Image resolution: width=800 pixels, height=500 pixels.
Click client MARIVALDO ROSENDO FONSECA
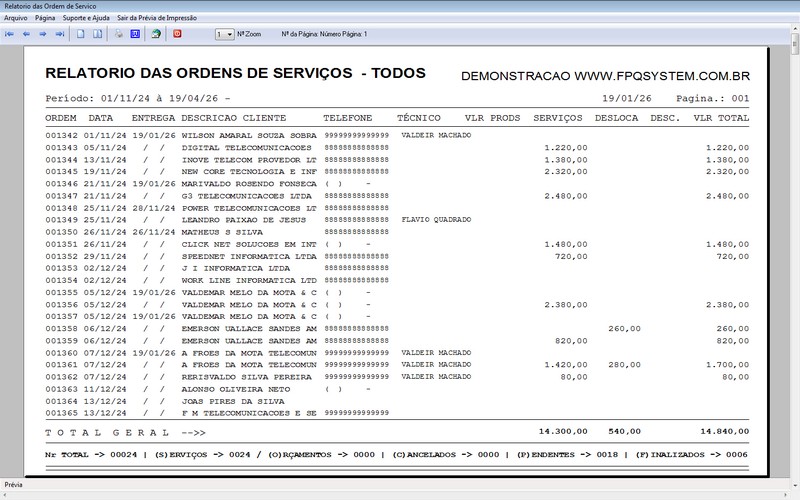(249, 184)
